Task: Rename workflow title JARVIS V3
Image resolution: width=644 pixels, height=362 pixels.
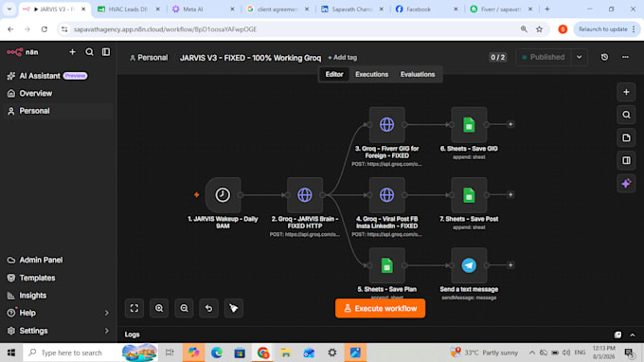Action: [x=251, y=58]
